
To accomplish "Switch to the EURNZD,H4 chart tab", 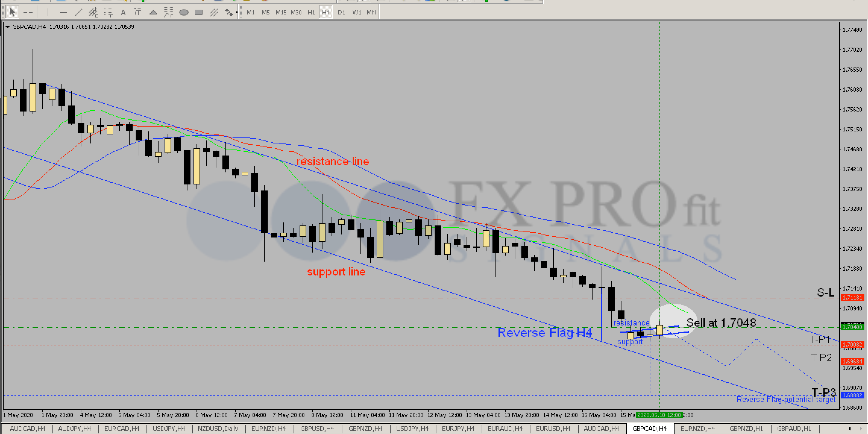I will [x=268, y=429].
